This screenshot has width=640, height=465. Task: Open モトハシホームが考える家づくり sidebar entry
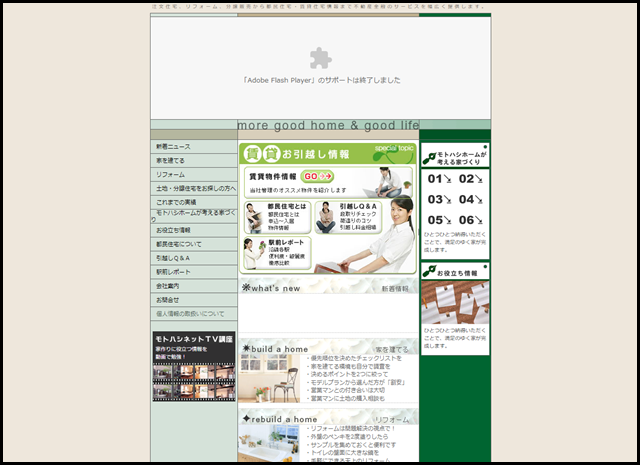point(194,216)
